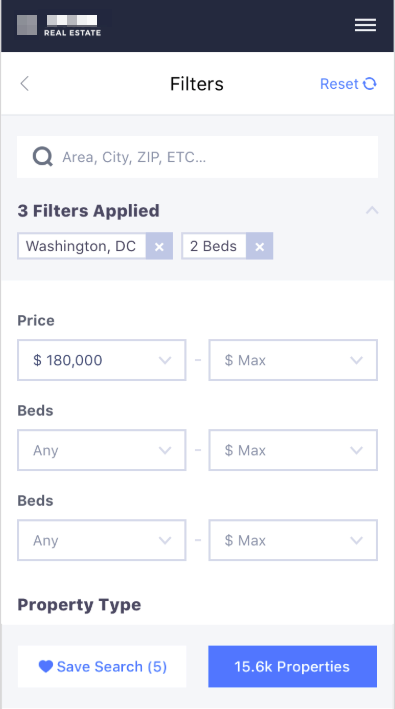
Task: Open the hamburger menu
Action: [365, 25]
